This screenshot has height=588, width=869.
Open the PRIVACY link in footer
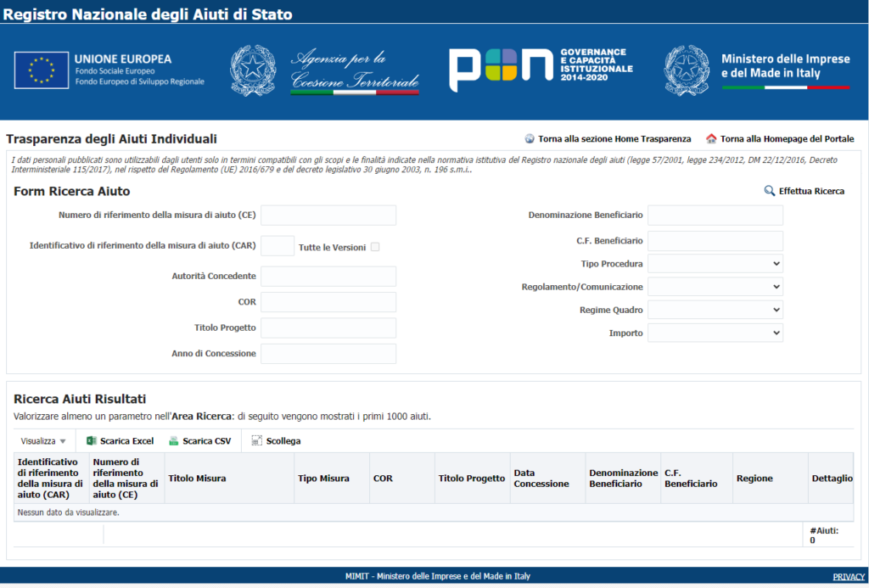[849, 577]
